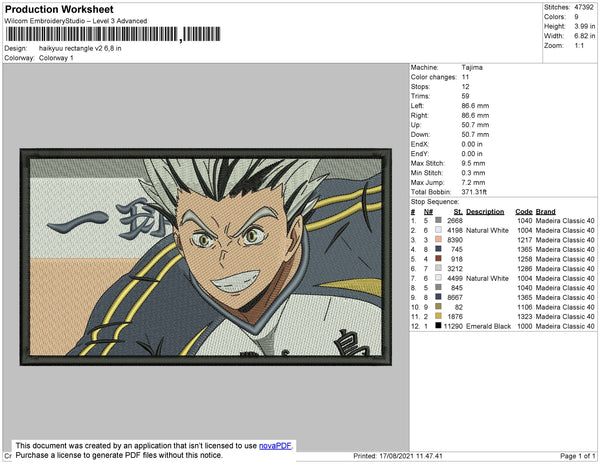Click thread code 1217 in row 3

coord(525,240)
